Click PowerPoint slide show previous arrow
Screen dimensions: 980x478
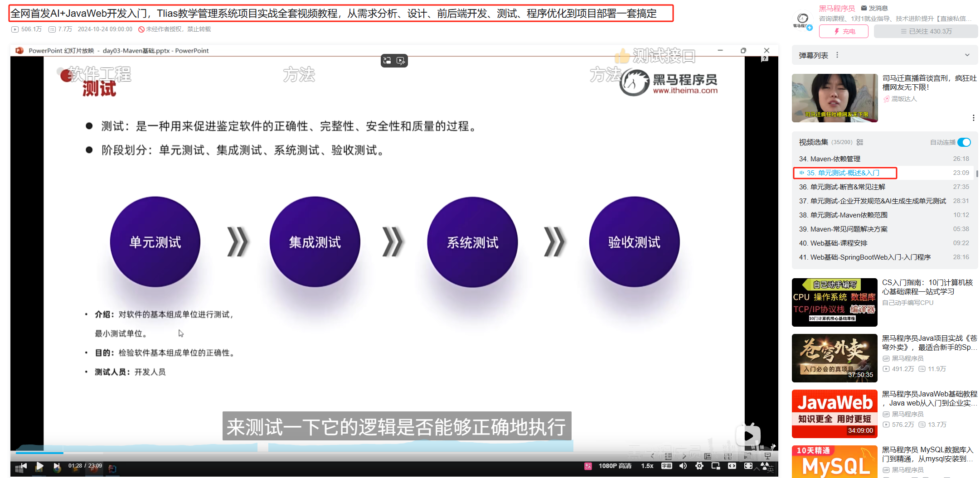[652, 456]
